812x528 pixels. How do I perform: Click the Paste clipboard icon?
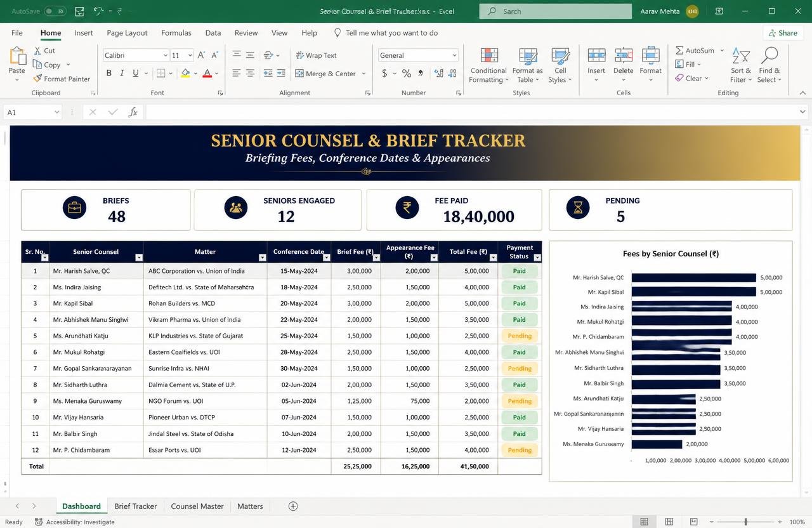pyautogui.click(x=17, y=56)
